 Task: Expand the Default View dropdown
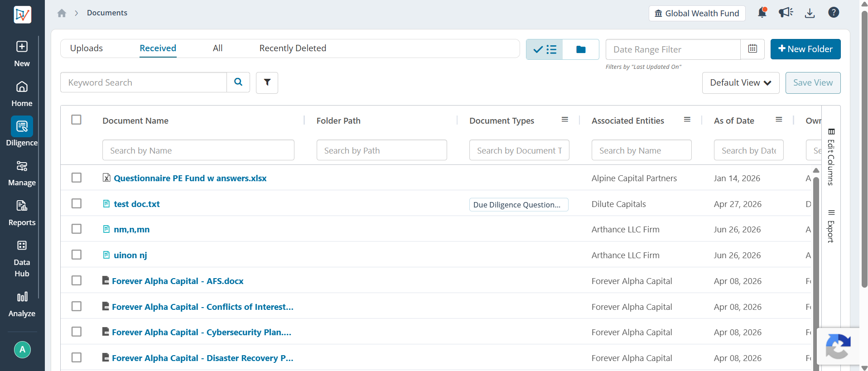(741, 83)
